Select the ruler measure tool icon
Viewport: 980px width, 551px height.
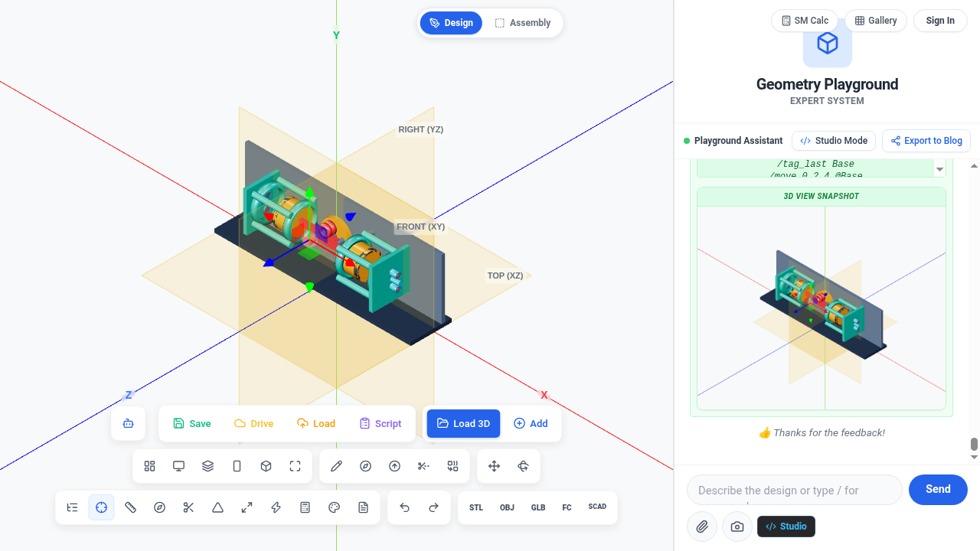pyautogui.click(x=130, y=507)
